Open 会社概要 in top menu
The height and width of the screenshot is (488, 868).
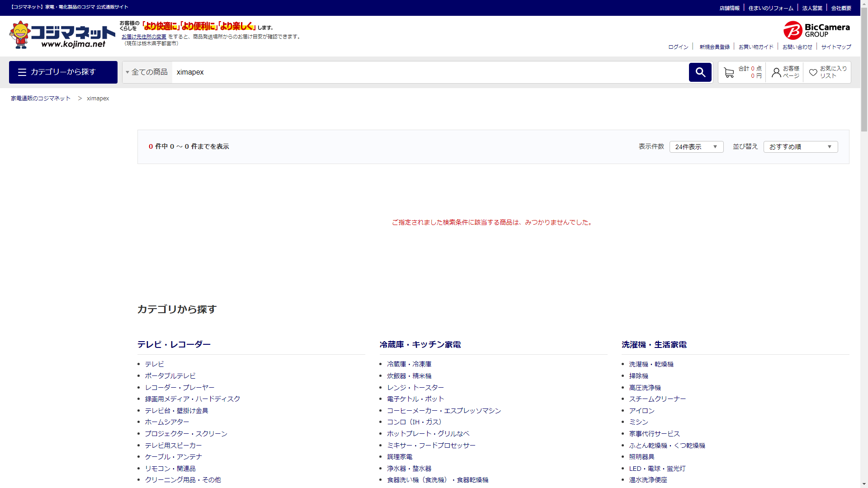click(x=841, y=8)
